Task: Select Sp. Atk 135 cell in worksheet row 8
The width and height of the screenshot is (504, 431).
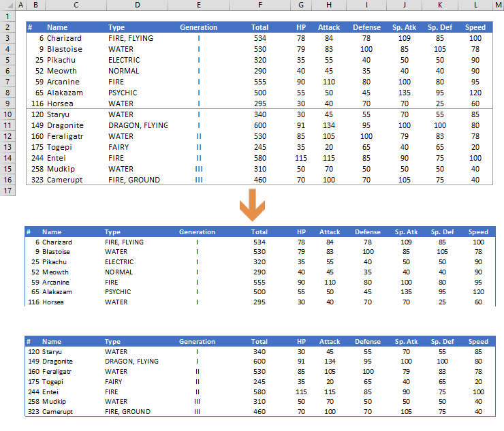Action: (x=405, y=93)
